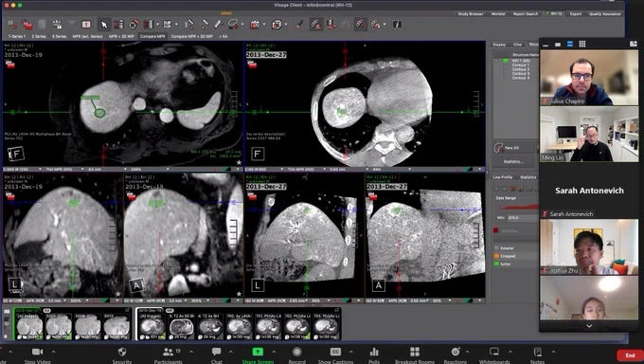Click the Statistics... button
Image resolution: width=644 pixels, height=364 pixels.
pos(513,162)
